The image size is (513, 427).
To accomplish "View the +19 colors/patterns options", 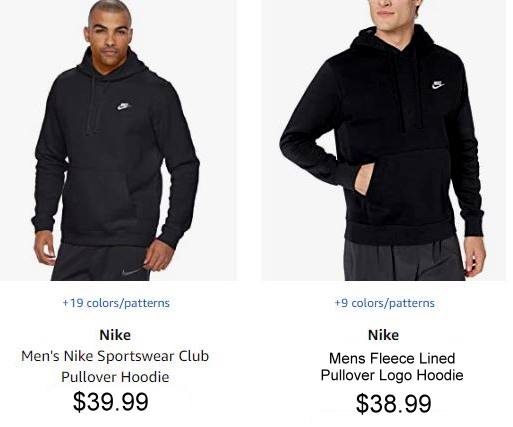I will click(x=116, y=303).
